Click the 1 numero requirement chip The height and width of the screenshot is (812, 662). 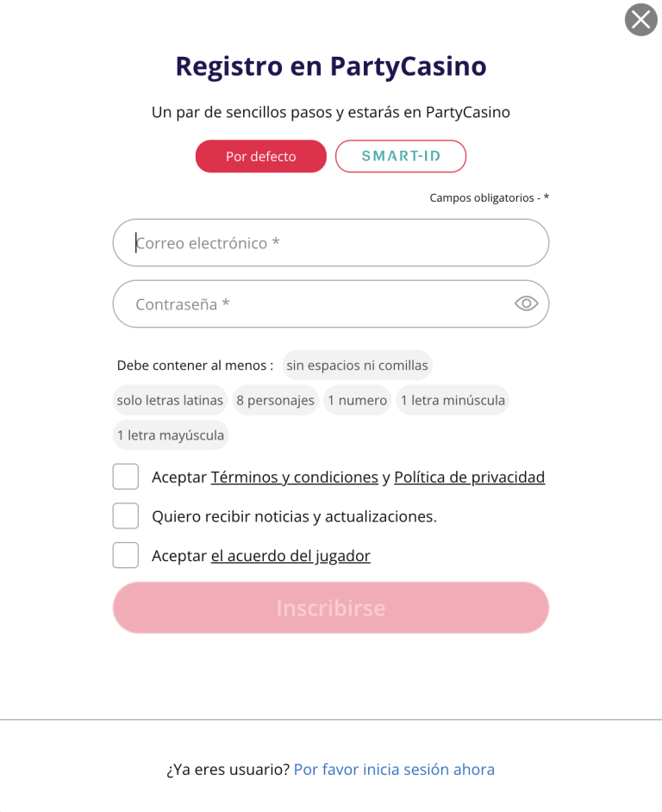pos(357,400)
